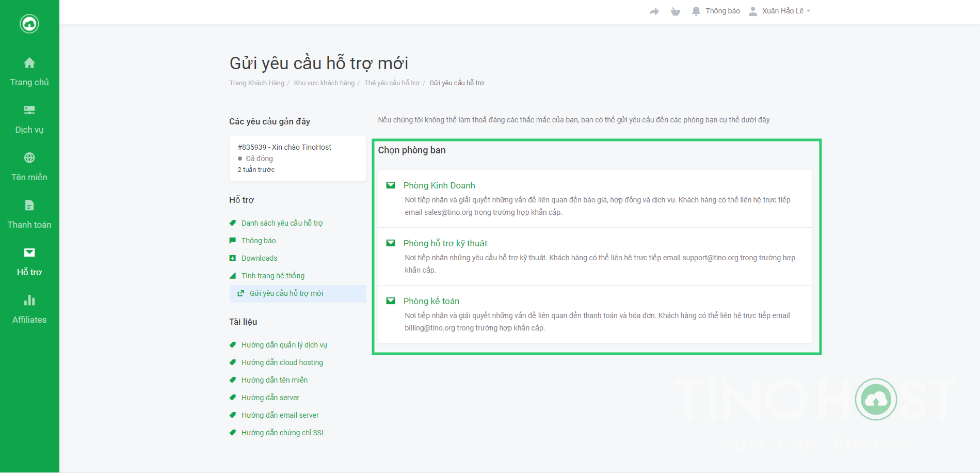This screenshot has width=980, height=474.
Task: Go to Danh sách yêu cầu hỗ trợ
Action: 282,223
